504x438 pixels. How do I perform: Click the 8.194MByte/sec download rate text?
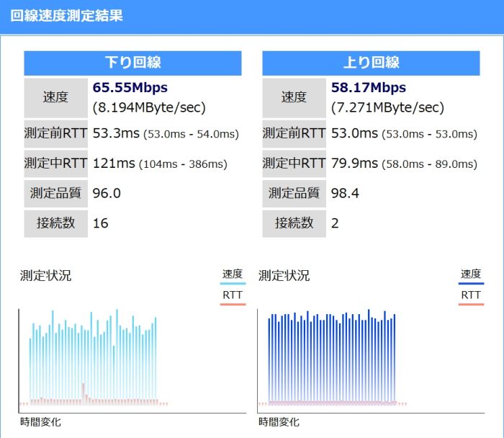click(149, 108)
